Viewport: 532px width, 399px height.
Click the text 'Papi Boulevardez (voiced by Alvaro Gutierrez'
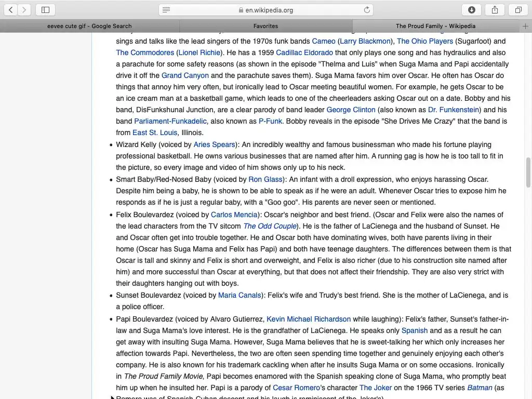(190, 319)
